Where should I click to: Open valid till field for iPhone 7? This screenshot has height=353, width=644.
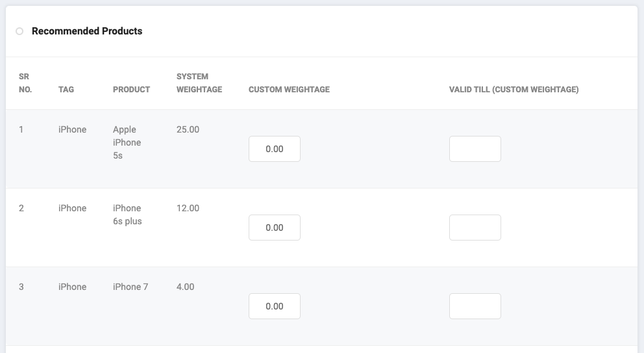tap(475, 306)
